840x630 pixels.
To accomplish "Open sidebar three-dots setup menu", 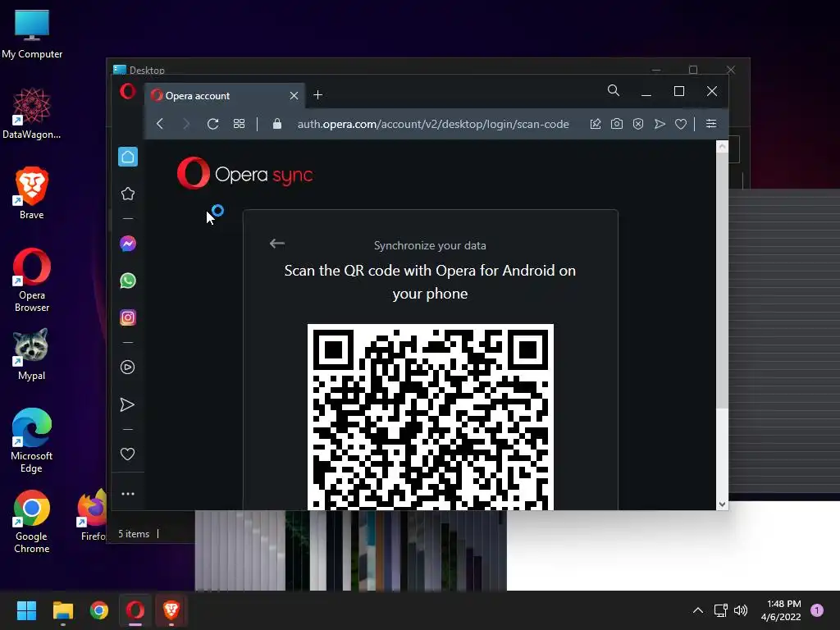I will pyautogui.click(x=127, y=493).
